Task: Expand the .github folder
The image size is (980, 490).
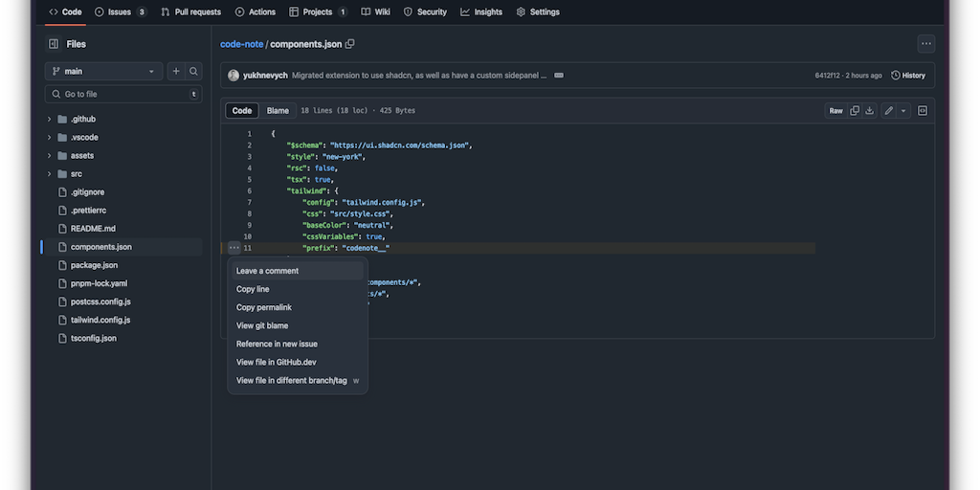Action: coord(50,120)
